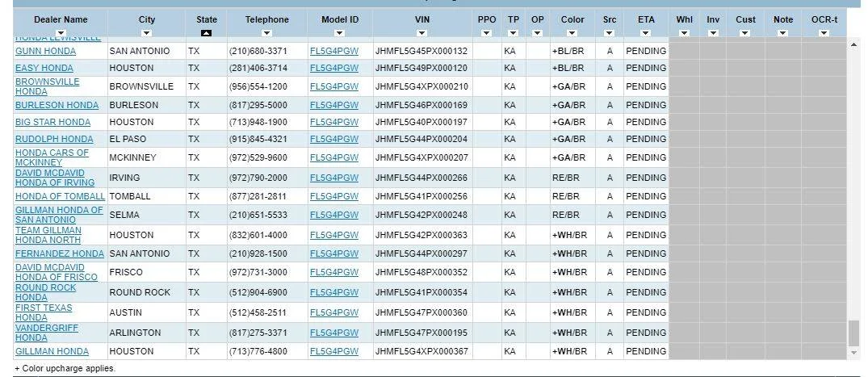Open the Model ID column filter dropdown
The height and width of the screenshot is (377, 868).
tap(339, 33)
